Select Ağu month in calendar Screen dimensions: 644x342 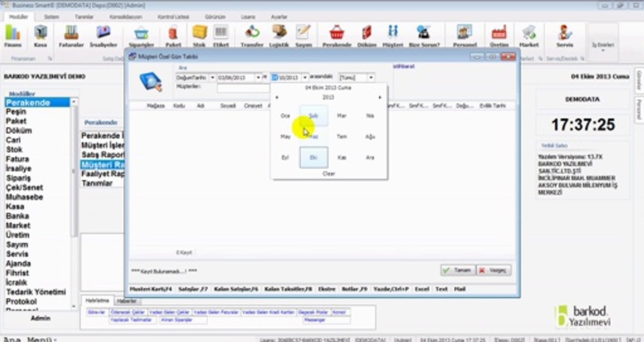pyautogui.click(x=370, y=137)
